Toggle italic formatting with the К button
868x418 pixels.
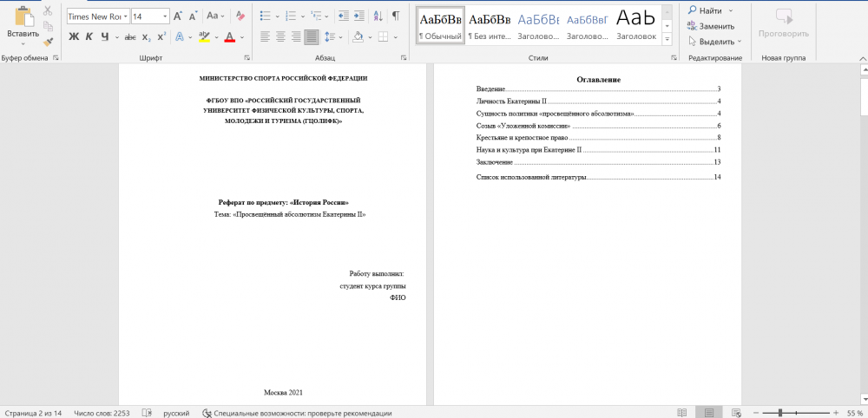(89, 36)
